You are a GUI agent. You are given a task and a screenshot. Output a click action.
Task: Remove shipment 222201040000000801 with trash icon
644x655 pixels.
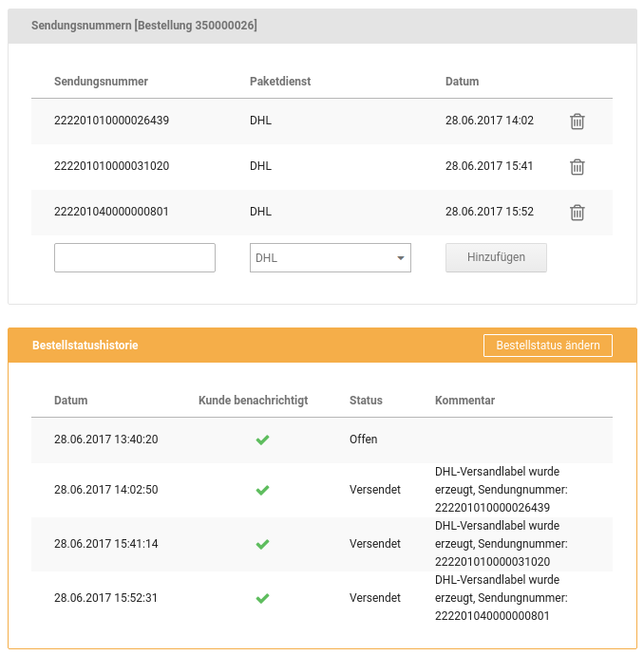(577, 213)
